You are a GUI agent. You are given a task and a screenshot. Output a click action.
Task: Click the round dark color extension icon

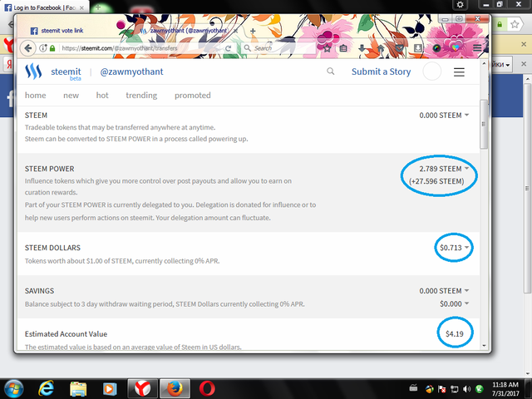coord(436,48)
